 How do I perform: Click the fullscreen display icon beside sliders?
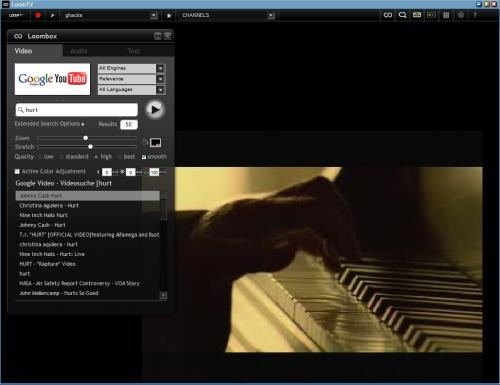pyautogui.click(x=155, y=142)
